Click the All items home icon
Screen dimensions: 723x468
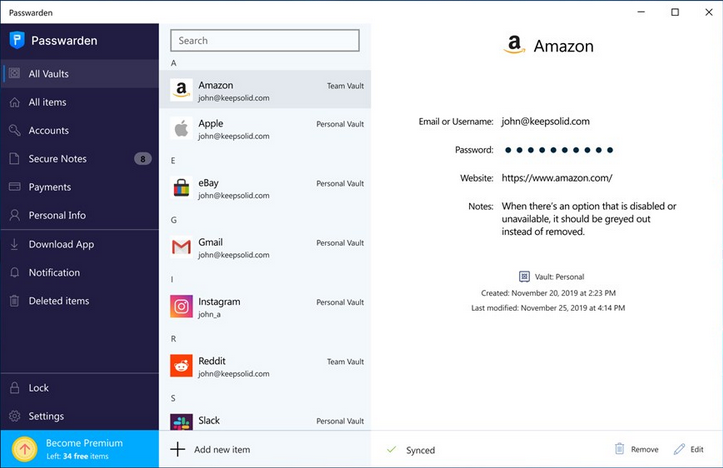(15, 102)
